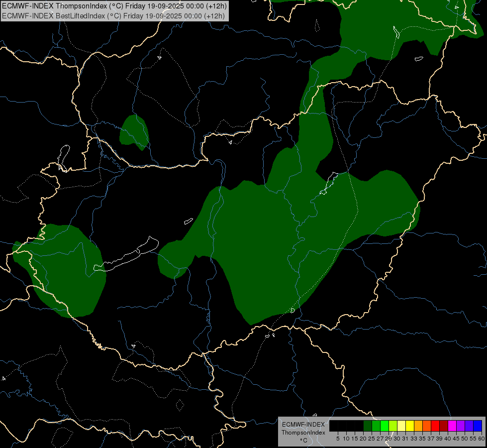487x448 pixels.
Task: Click the legend tick value '60'
Action: pyautogui.click(x=482, y=439)
